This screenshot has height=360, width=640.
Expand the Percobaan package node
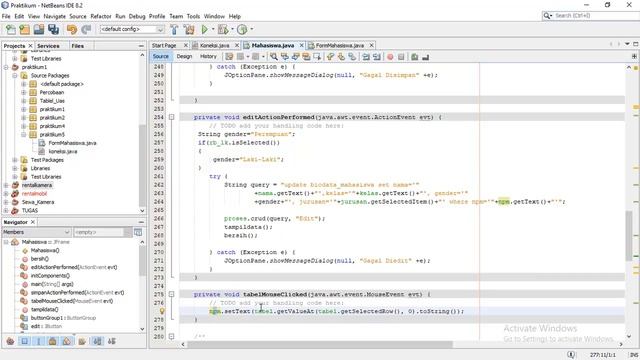24,92
